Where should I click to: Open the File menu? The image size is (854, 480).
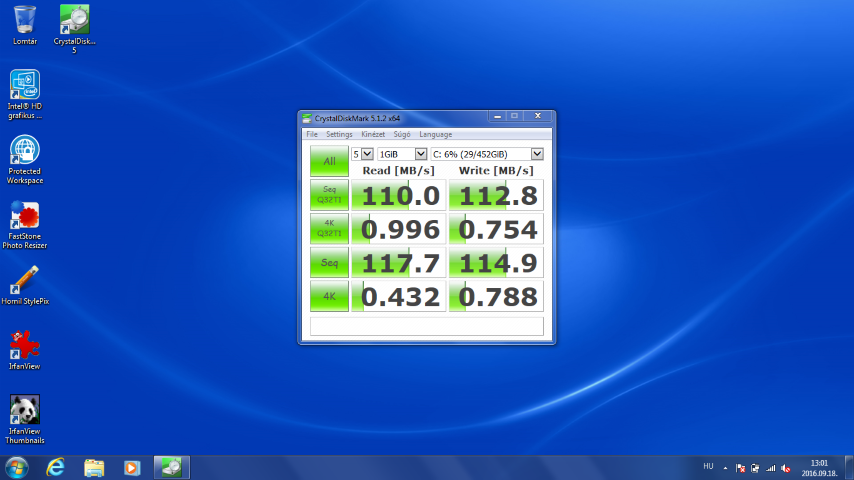click(x=312, y=134)
